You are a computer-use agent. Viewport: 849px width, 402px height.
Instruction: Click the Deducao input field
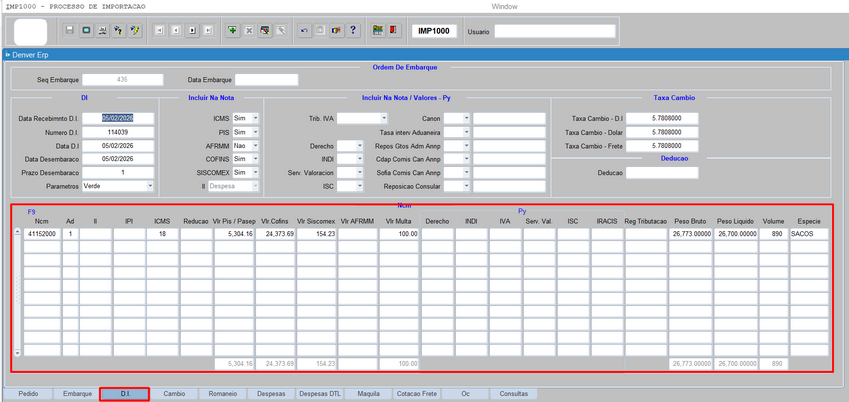[662, 172]
